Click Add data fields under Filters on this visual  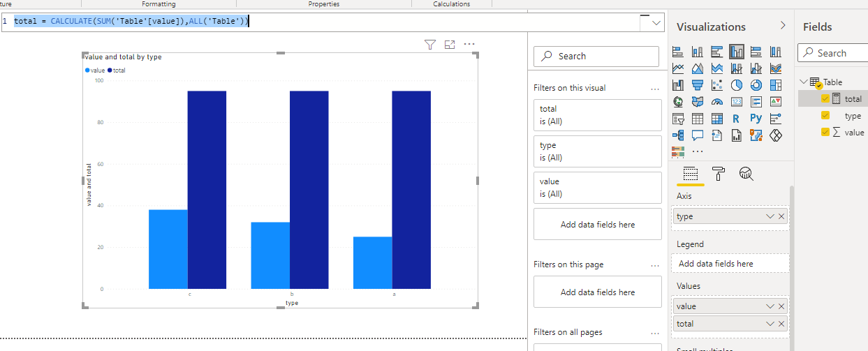click(x=598, y=225)
